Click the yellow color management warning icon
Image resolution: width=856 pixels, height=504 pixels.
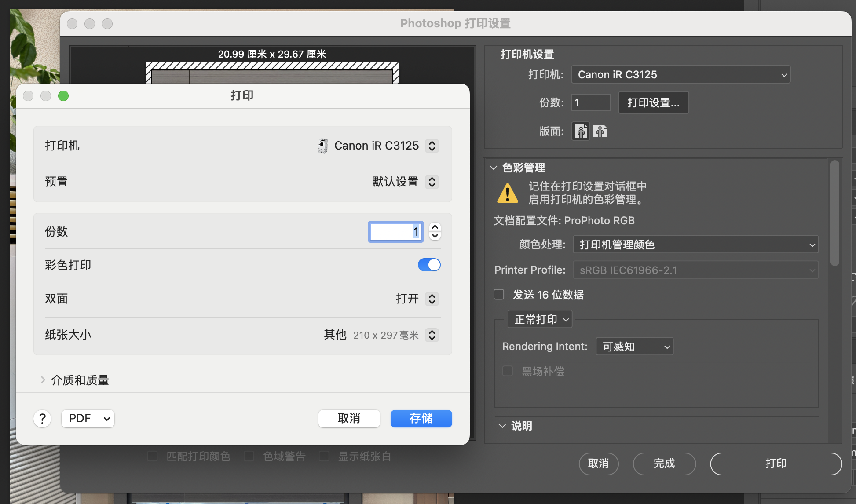coord(508,193)
